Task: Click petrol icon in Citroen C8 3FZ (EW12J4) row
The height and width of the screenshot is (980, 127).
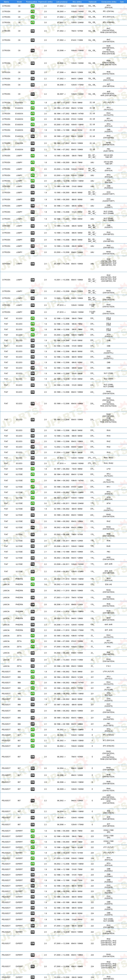Action: [x=32, y=17]
